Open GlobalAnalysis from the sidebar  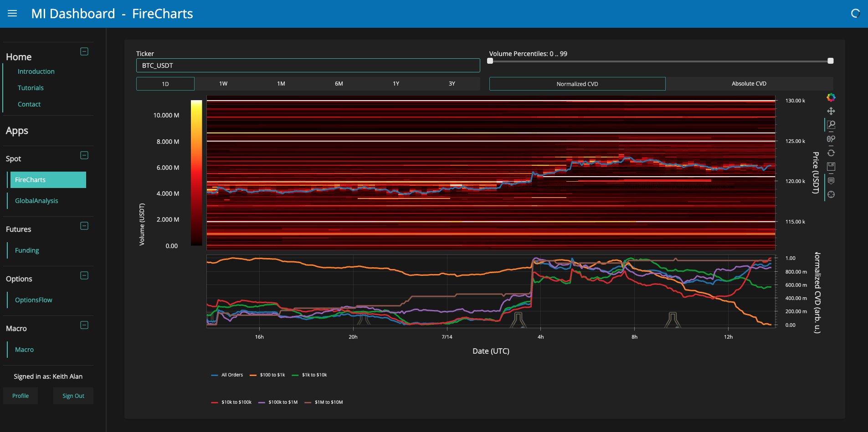point(36,201)
